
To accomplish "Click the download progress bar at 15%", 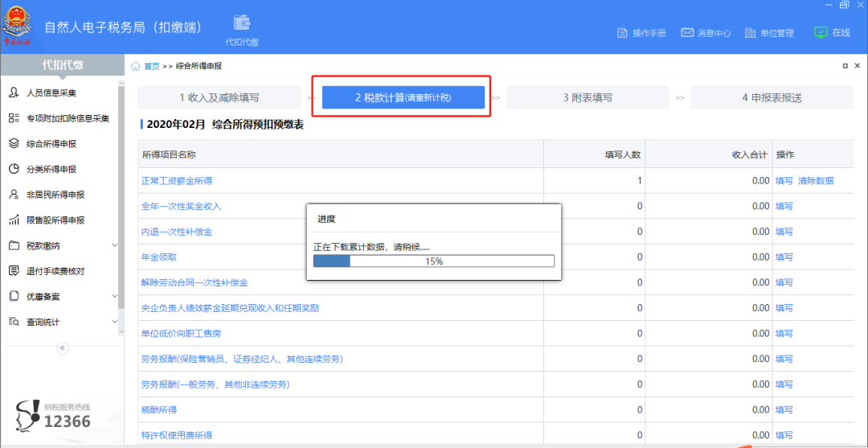I will pos(433,261).
